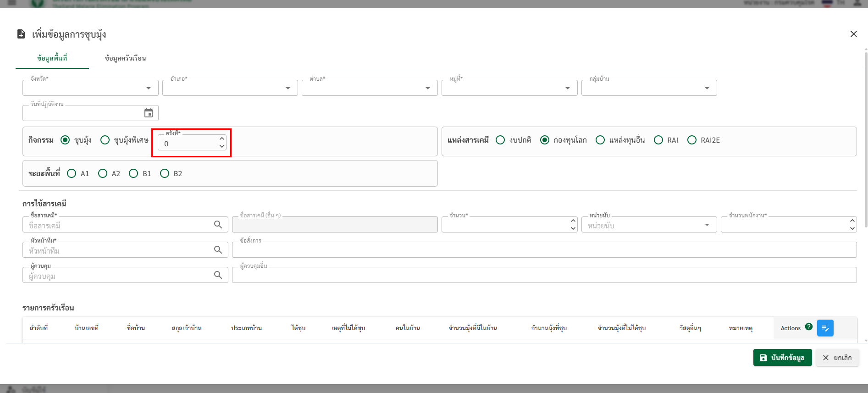Image resolution: width=868 pixels, height=393 pixels.
Task: Decrease ครั้งที่ value with down arrow
Action: (222, 146)
